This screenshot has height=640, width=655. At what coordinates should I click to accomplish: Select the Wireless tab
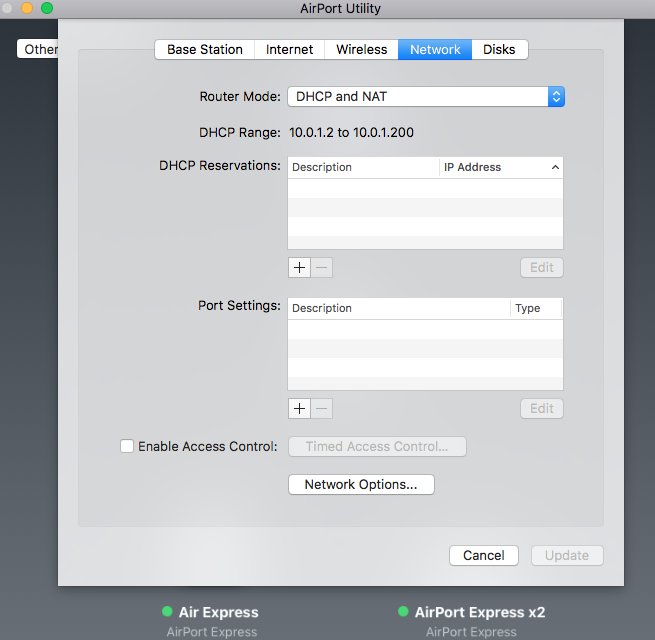pos(361,50)
